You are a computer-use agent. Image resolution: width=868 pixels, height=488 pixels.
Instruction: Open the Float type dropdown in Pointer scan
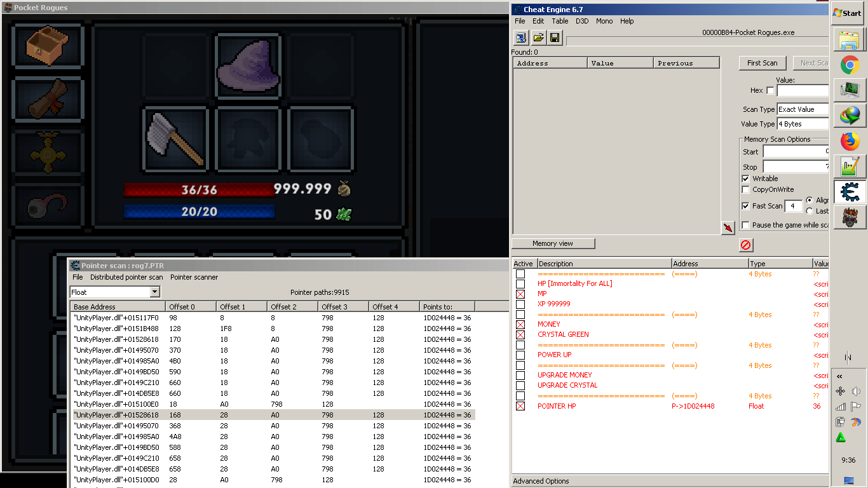coord(154,292)
